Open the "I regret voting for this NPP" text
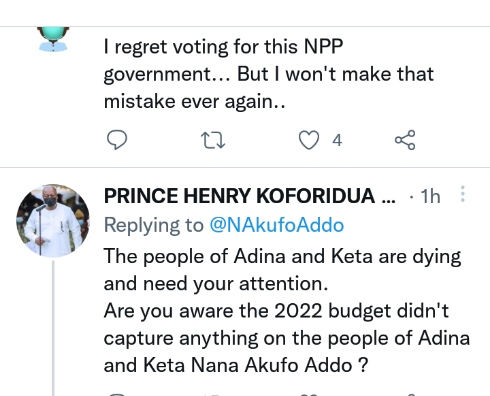Image resolution: width=490 pixels, height=396 pixels. coord(223,46)
